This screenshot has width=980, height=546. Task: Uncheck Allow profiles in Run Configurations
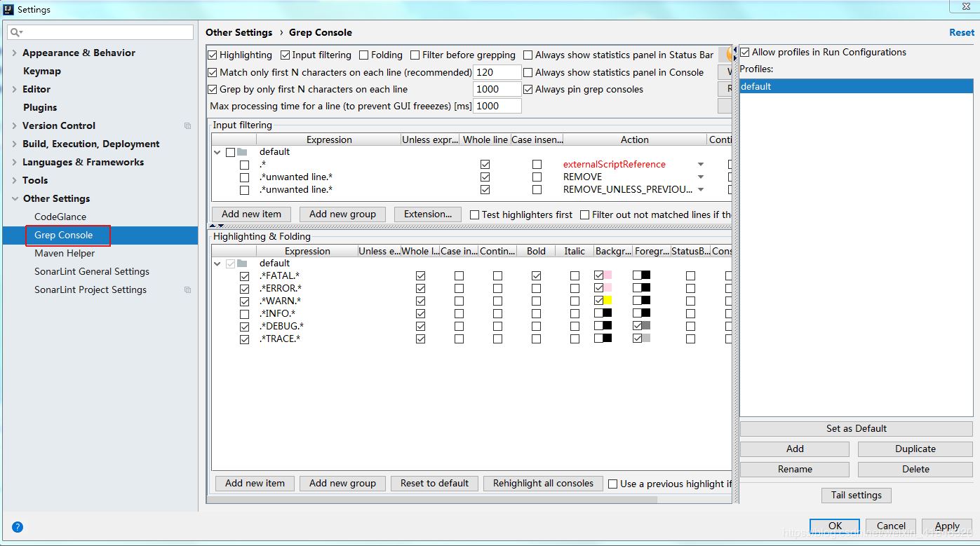coord(745,52)
